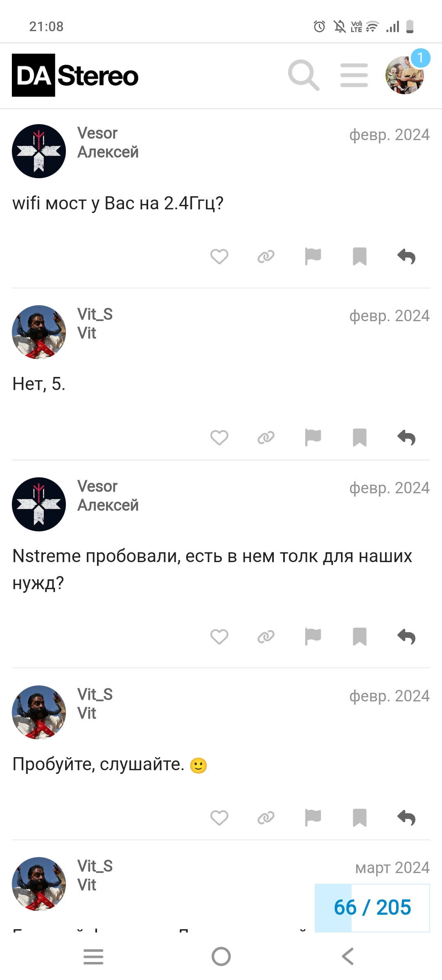Tap Android recent apps navigation button
The height and width of the screenshot is (980, 442).
pyautogui.click(x=93, y=957)
